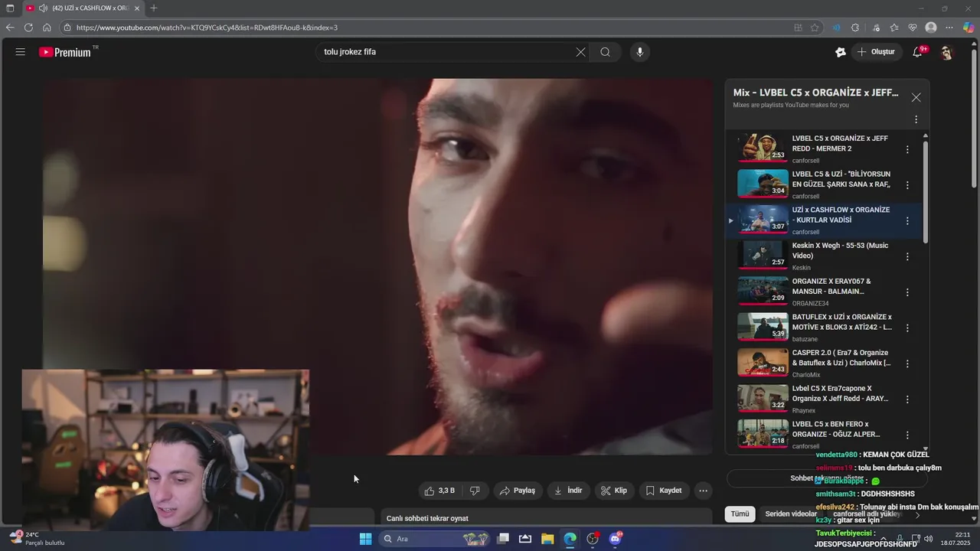
Task: Switch to Microsoft Edge on taskbar
Action: (570, 539)
